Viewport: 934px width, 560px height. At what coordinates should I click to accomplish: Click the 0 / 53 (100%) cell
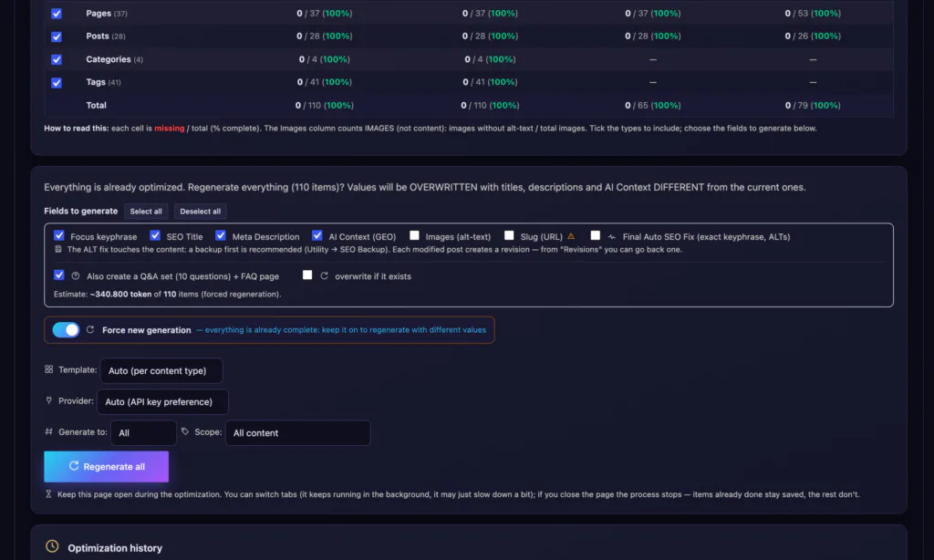coord(813,13)
